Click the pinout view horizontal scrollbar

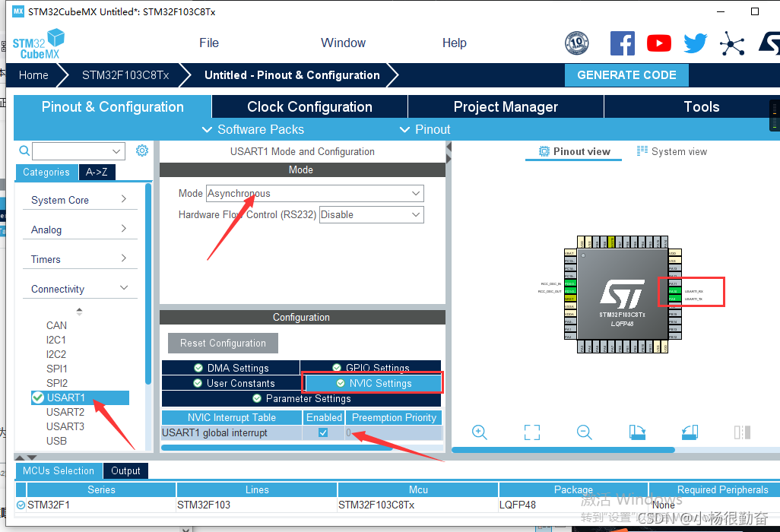pyautogui.click(x=563, y=450)
